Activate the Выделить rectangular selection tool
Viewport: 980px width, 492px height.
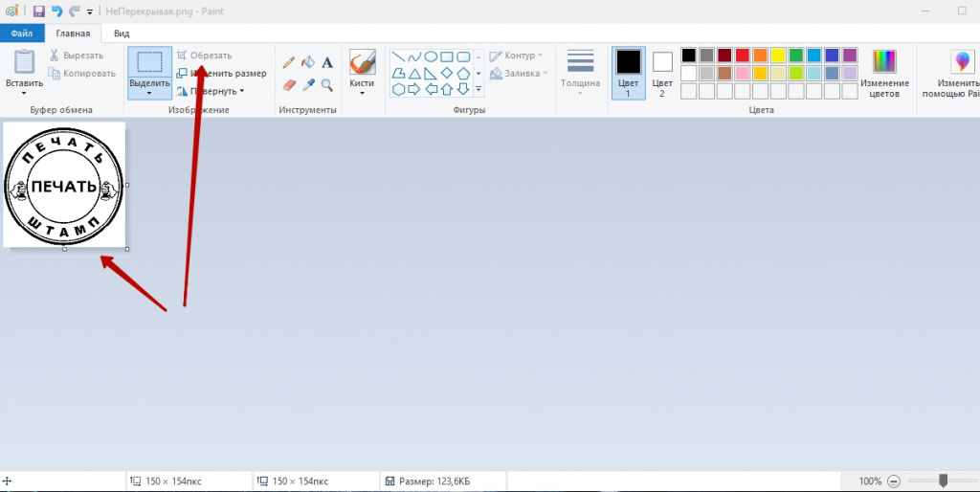tap(149, 62)
